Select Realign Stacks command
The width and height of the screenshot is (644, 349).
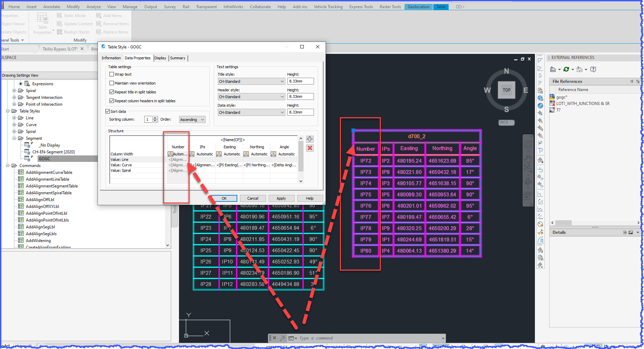pos(73,32)
